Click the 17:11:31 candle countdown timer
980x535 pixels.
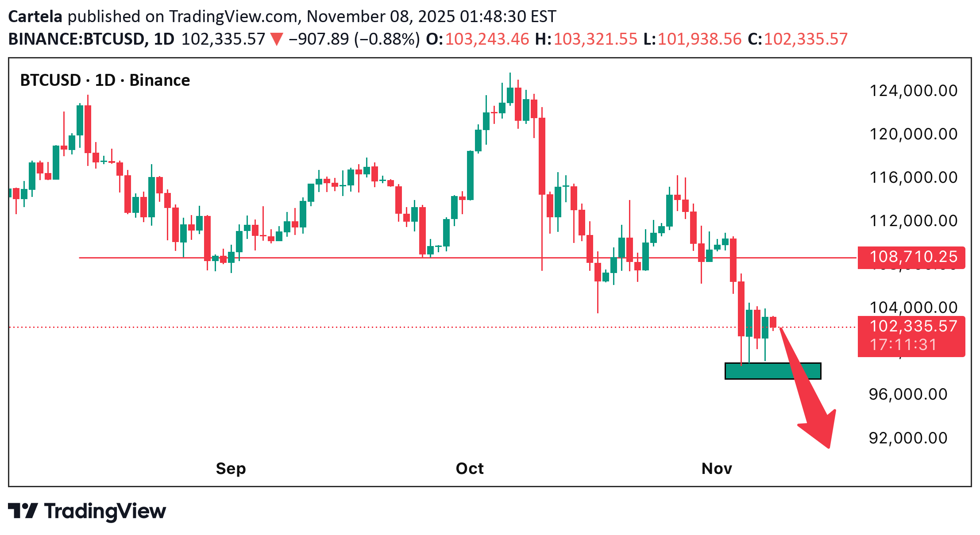[903, 345]
